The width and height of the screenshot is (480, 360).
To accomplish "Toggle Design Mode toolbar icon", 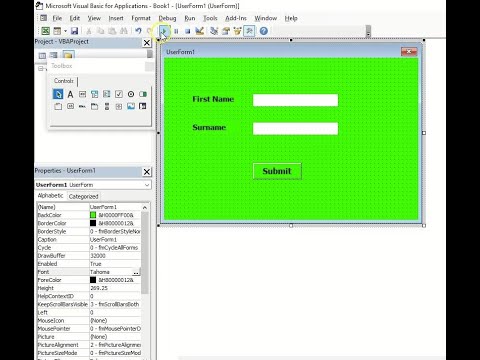I will (x=199, y=31).
